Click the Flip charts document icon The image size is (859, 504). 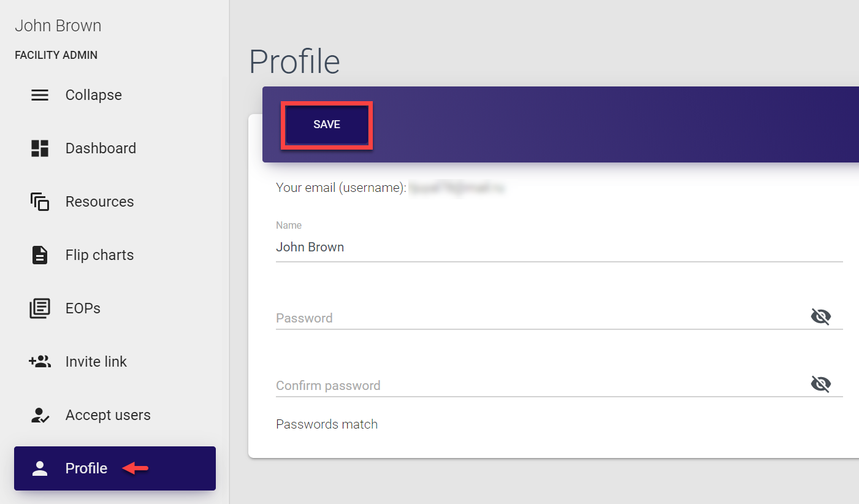[40, 255]
